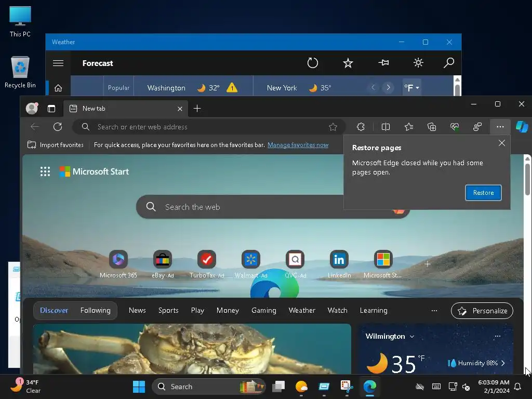Close the New tab tab

(180, 109)
